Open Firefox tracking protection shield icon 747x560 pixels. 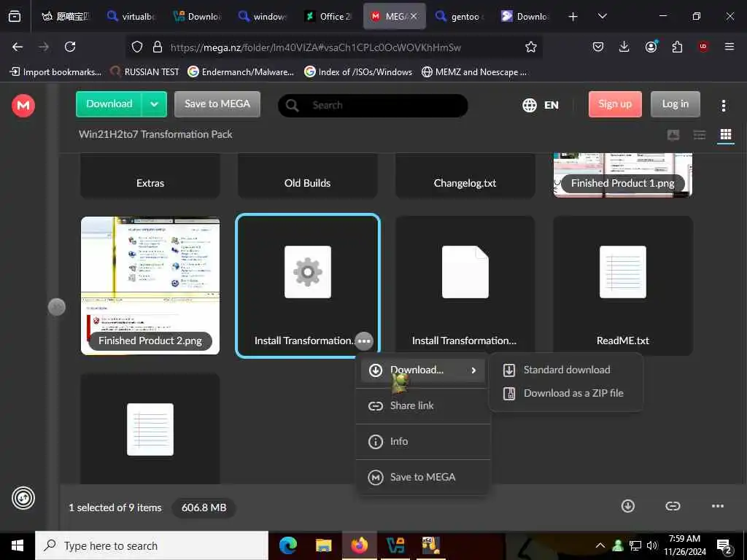pyautogui.click(x=137, y=47)
